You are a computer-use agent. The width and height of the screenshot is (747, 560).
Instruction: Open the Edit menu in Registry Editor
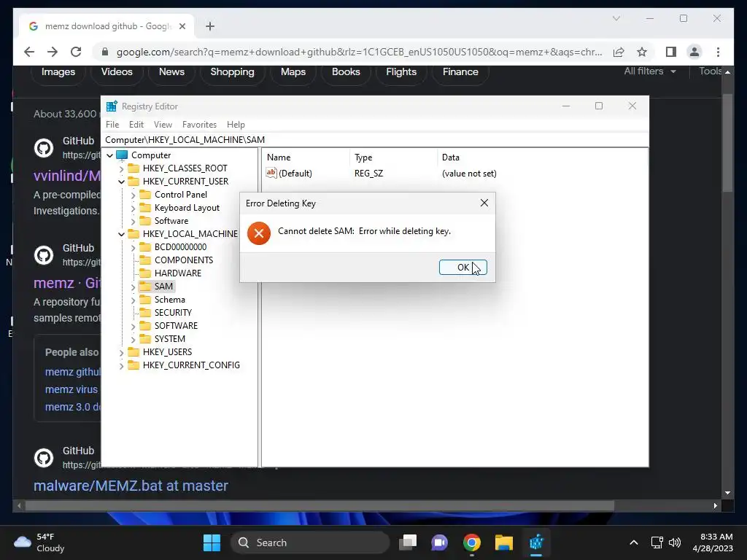(136, 124)
